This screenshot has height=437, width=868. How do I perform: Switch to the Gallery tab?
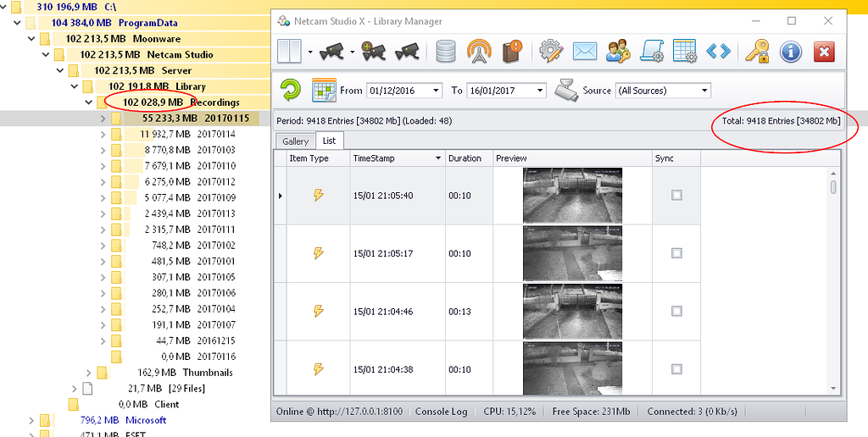click(296, 141)
